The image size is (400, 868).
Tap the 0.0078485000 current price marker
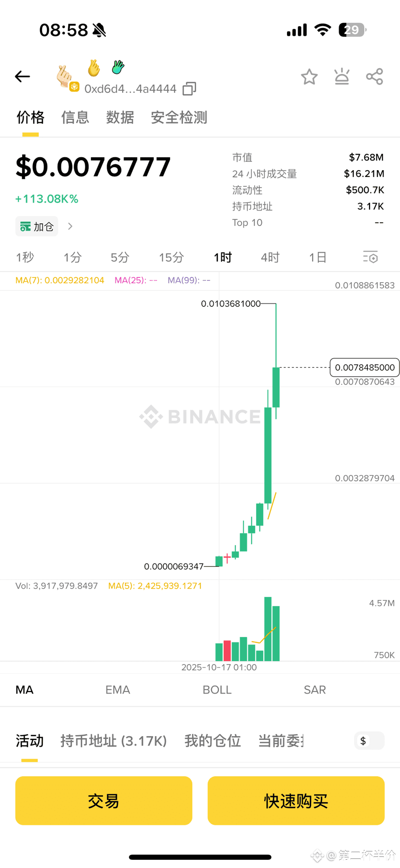[x=364, y=367]
